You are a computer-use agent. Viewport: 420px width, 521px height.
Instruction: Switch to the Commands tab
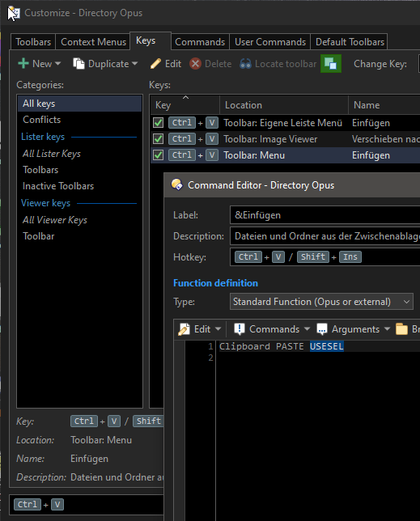point(200,42)
